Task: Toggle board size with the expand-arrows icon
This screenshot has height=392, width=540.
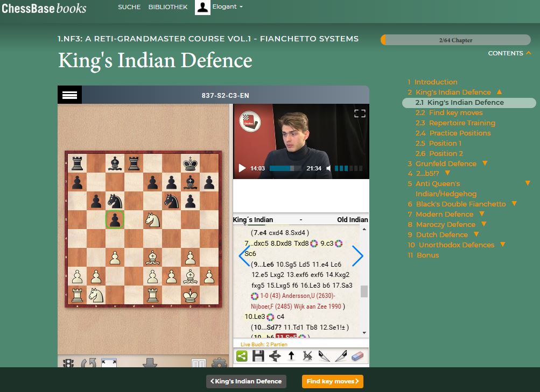Action: (109, 364)
